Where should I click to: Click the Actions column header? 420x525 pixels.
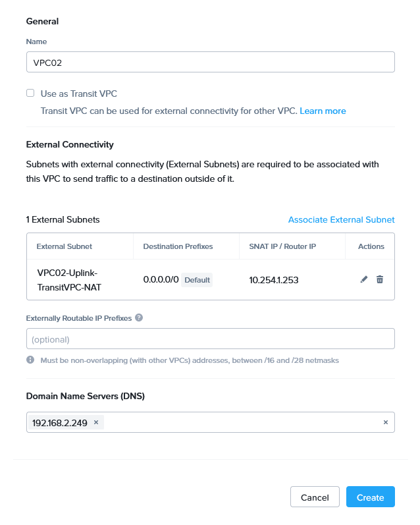[x=371, y=246]
